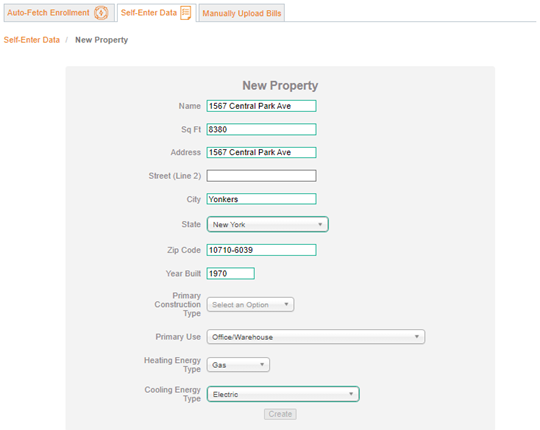Open the Cooling Energy Type Electric dropdown
Image resolution: width=540 pixels, height=430 pixels.
click(283, 394)
